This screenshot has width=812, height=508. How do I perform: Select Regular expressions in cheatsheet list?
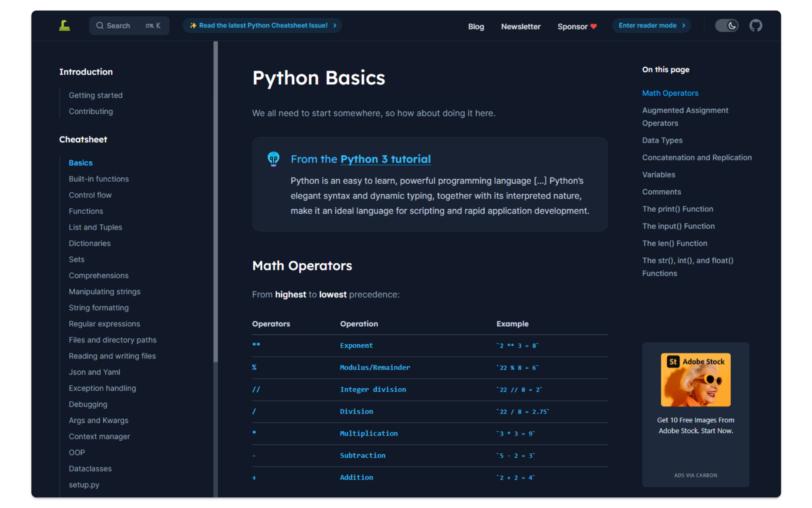coord(104,324)
